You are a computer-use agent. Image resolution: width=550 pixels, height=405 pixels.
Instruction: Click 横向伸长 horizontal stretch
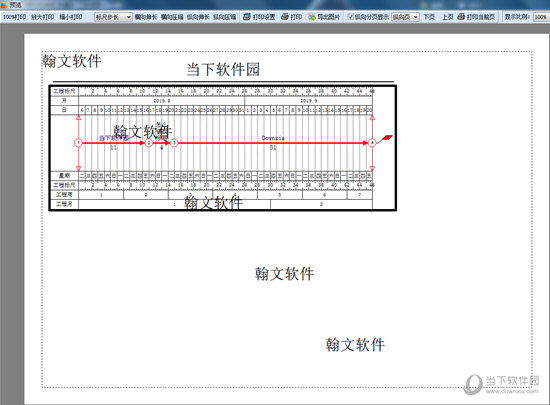pyautogui.click(x=146, y=17)
